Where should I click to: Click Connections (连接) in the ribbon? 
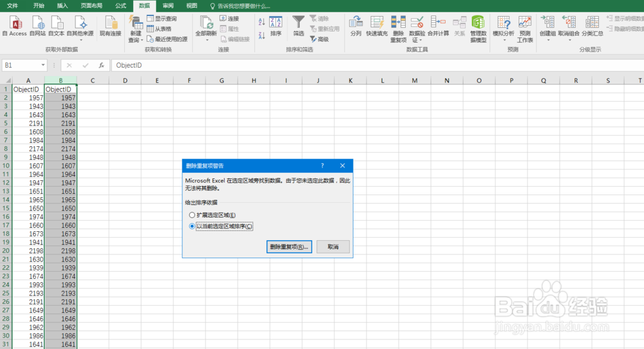tap(229, 19)
